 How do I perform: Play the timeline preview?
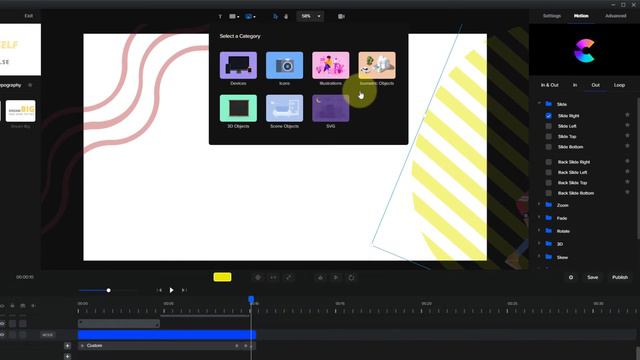(x=171, y=290)
